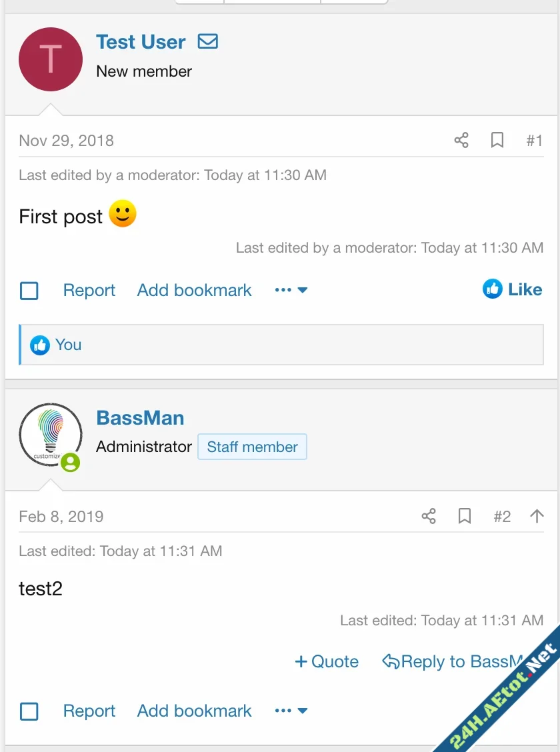This screenshot has width=560, height=752.
Task: Tick the checkbox on BassMan's post
Action: click(29, 711)
